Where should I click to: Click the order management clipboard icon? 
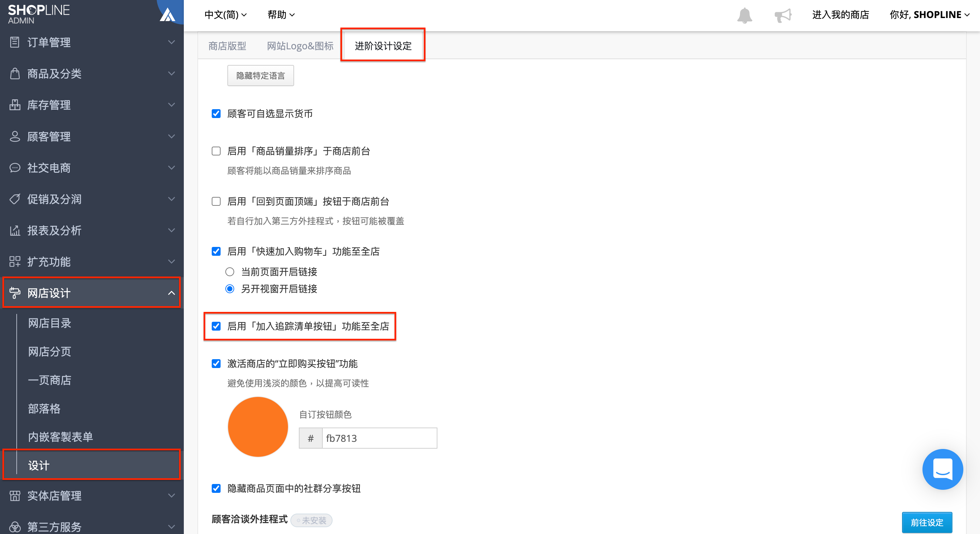15,42
